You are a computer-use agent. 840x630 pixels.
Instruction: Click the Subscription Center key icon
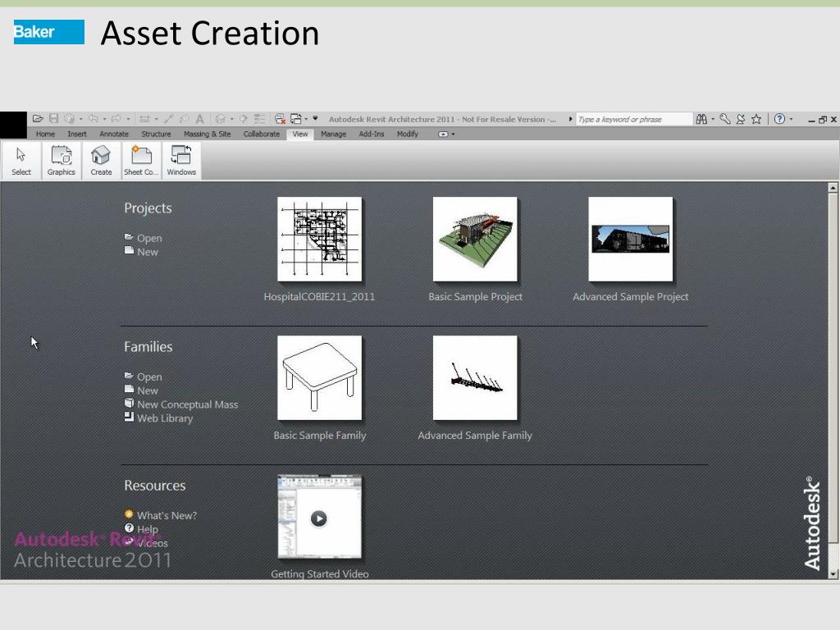(x=725, y=119)
